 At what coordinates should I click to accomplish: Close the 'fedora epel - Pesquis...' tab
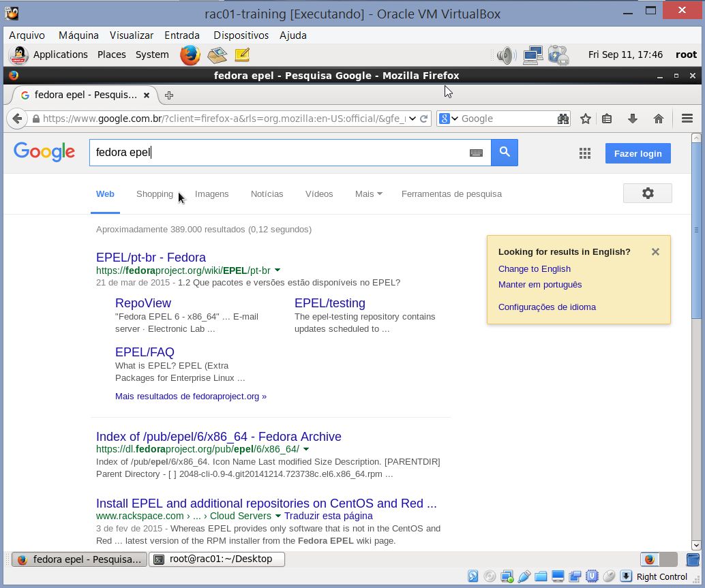point(146,95)
